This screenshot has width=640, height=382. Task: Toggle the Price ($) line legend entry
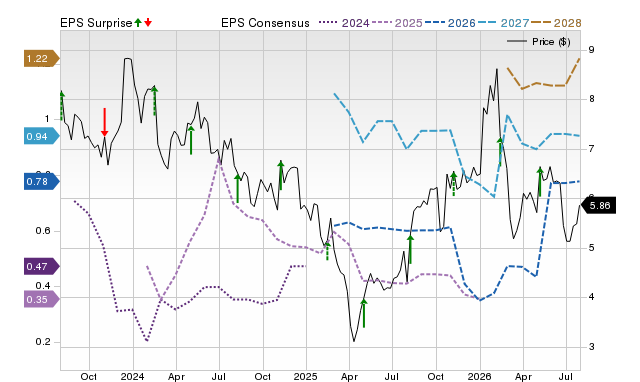(539, 42)
